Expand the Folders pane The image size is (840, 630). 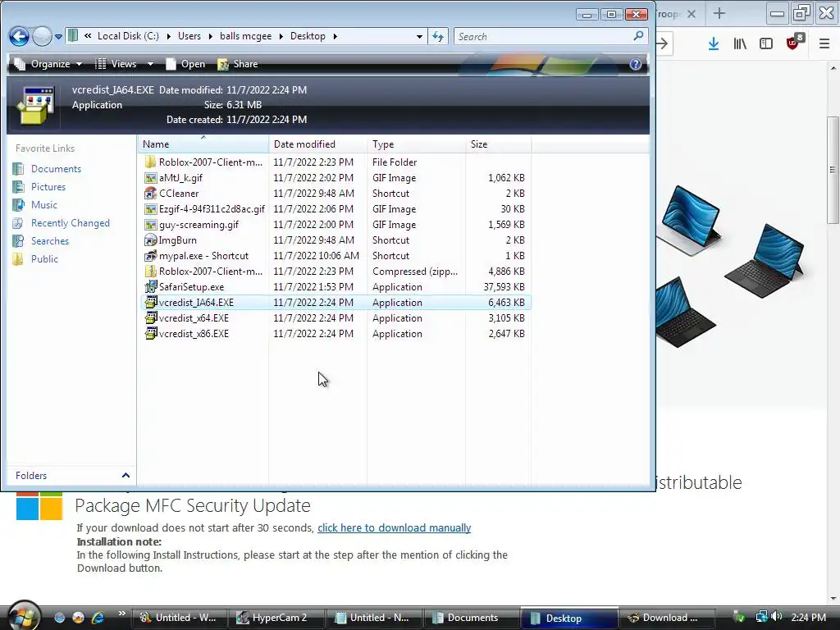(126, 475)
